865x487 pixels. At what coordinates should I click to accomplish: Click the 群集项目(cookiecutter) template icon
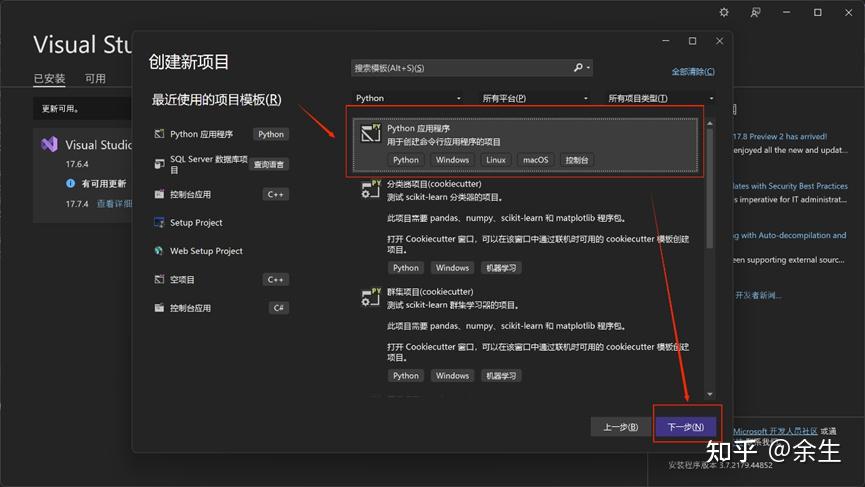pos(371,297)
